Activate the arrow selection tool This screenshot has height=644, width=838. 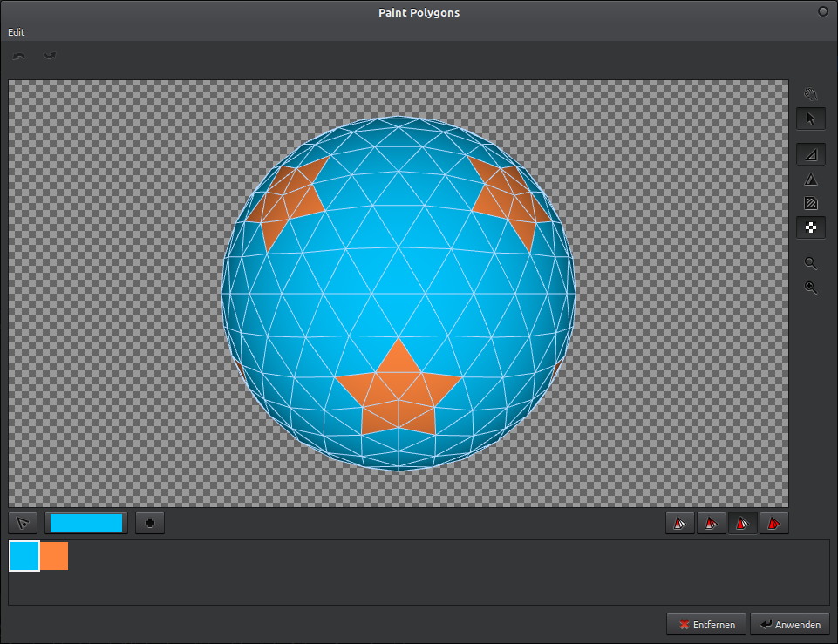(810, 118)
